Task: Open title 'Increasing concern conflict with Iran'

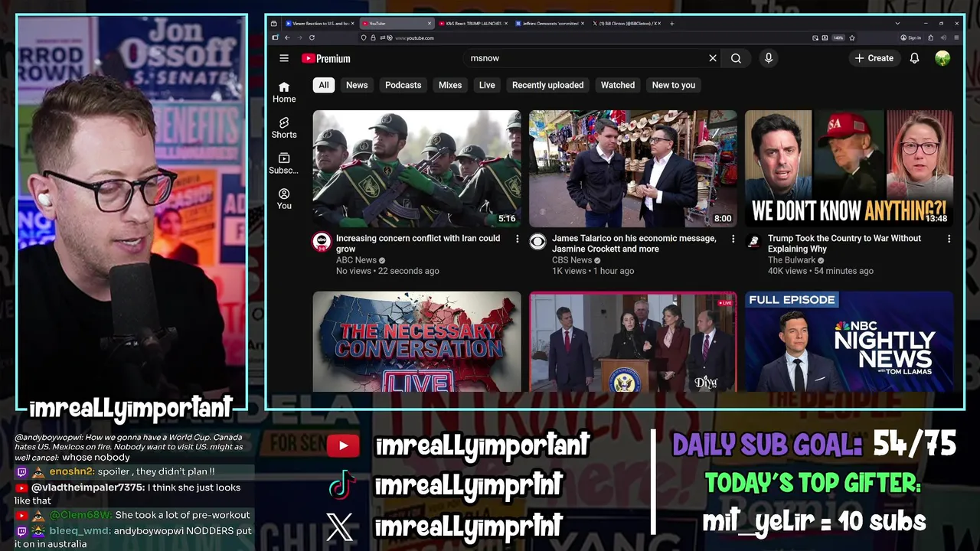Action: click(418, 243)
